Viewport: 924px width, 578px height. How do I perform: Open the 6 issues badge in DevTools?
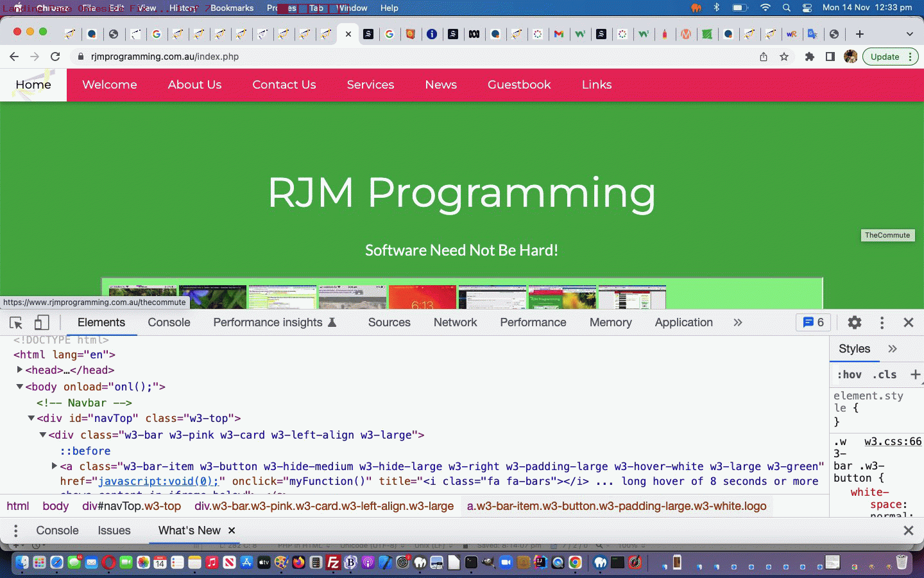(814, 322)
